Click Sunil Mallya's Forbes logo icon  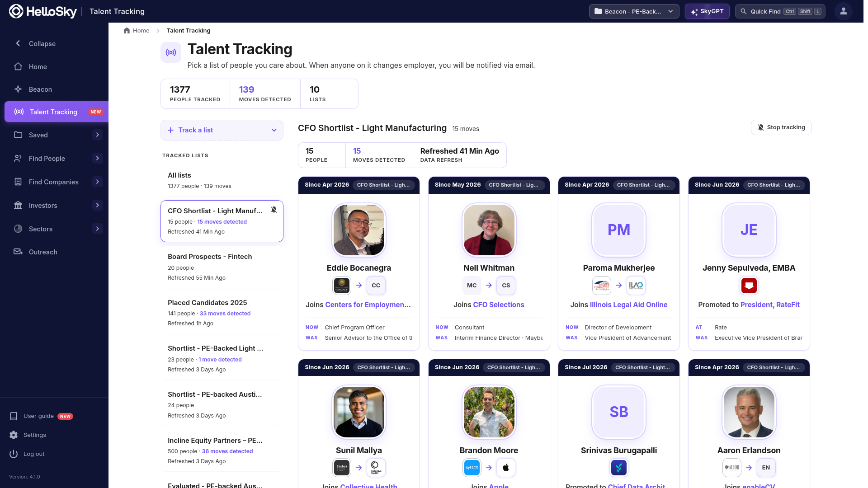coord(342,468)
